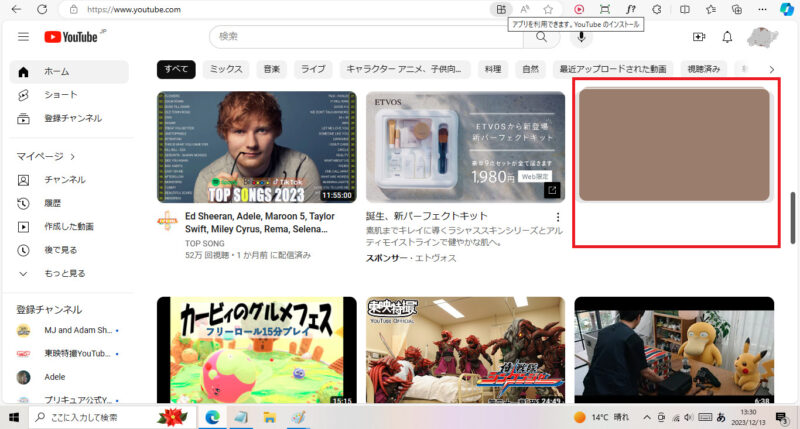This screenshot has width=800, height=429.
Task: Click the f? extension icon
Action: point(631,9)
